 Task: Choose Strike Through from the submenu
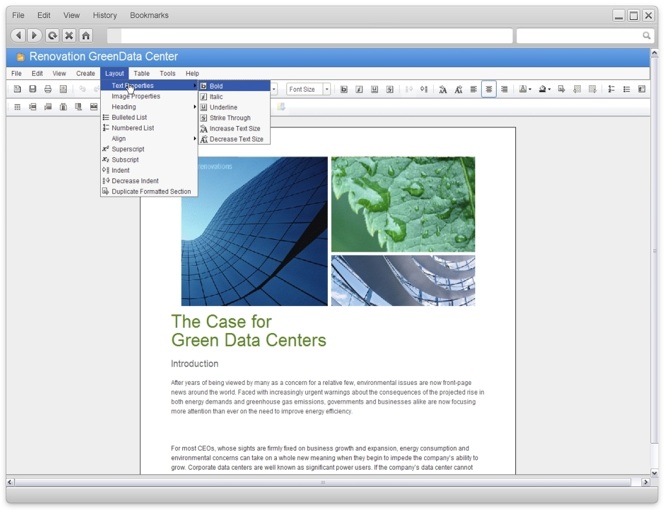click(x=234, y=118)
